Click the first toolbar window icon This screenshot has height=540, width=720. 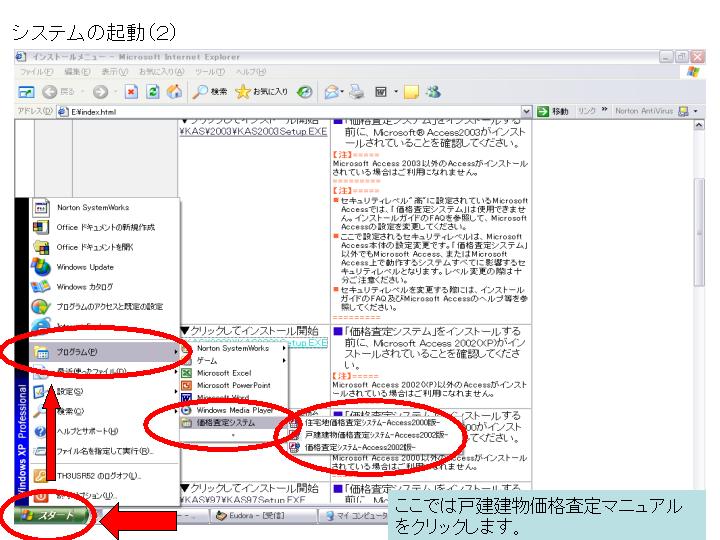coord(26,92)
